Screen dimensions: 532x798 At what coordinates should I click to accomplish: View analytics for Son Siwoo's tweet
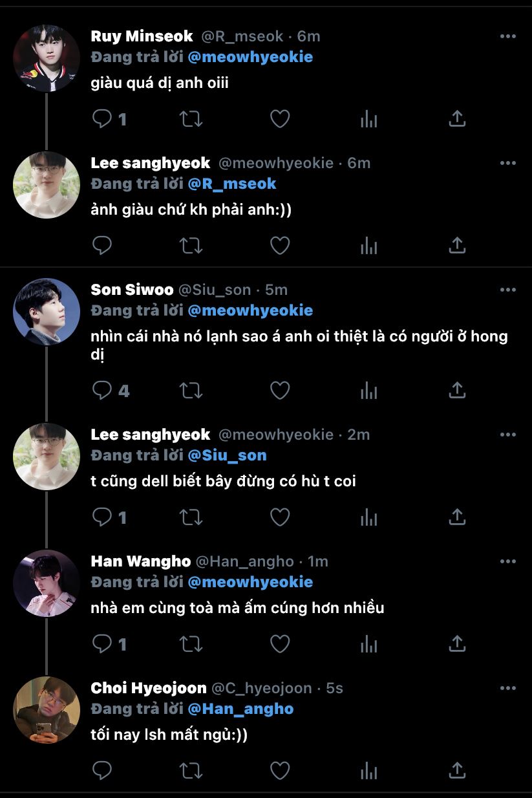point(368,391)
